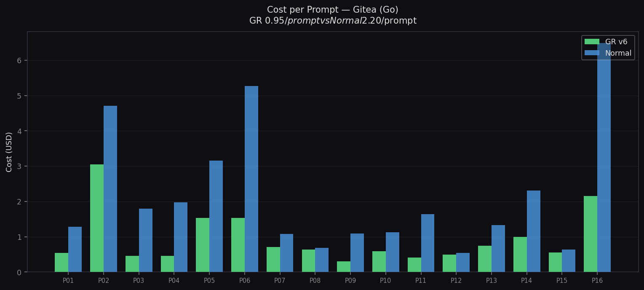Viewport: 644px width, 290px height.
Task: Click the legend box in the corner
Action: pos(607,47)
